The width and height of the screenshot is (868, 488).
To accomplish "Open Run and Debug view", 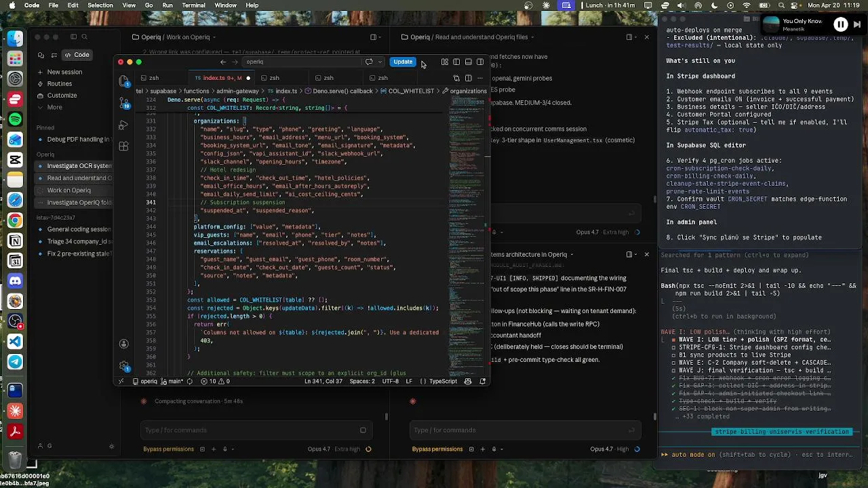I will (x=124, y=125).
